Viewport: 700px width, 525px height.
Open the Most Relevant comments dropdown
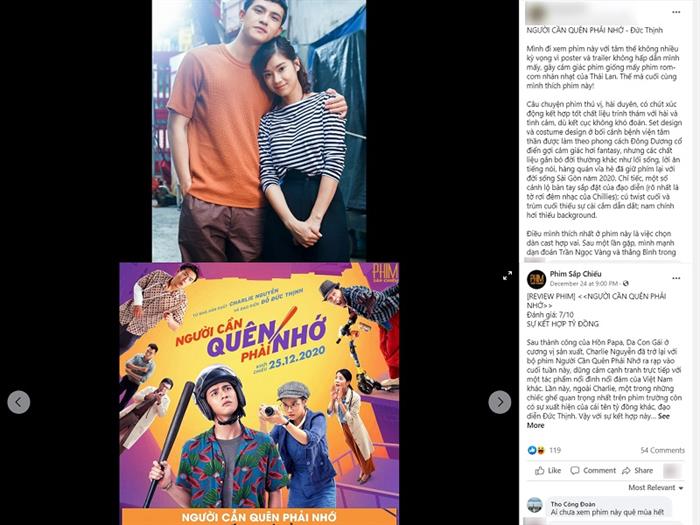point(656,488)
